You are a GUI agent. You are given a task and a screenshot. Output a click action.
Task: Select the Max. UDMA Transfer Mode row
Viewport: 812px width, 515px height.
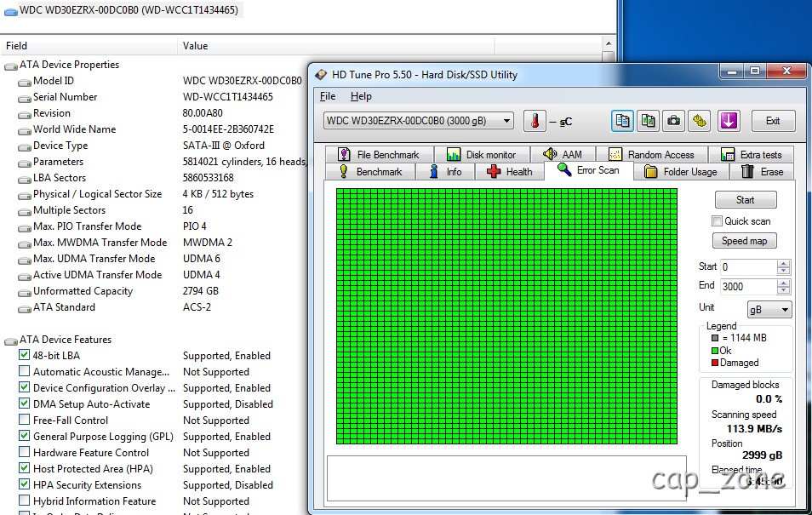[153, 259]
